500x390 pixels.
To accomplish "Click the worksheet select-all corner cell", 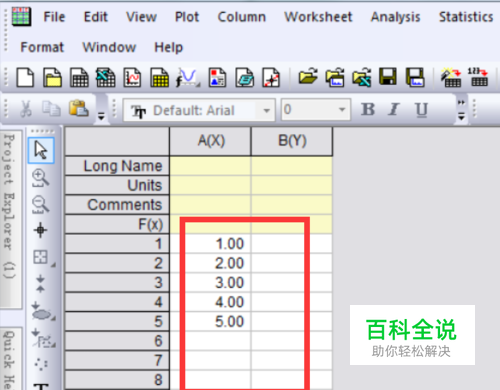I will 117,141.
